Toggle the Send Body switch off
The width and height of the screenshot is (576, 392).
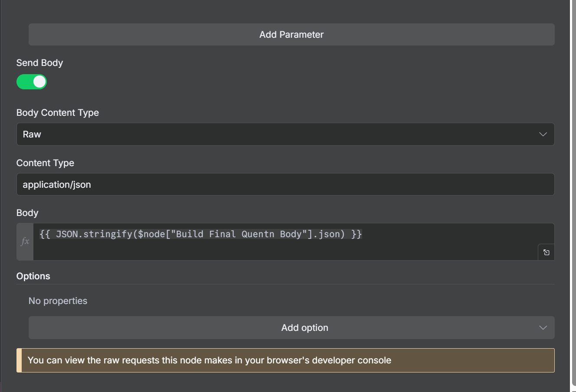point(32,82)
